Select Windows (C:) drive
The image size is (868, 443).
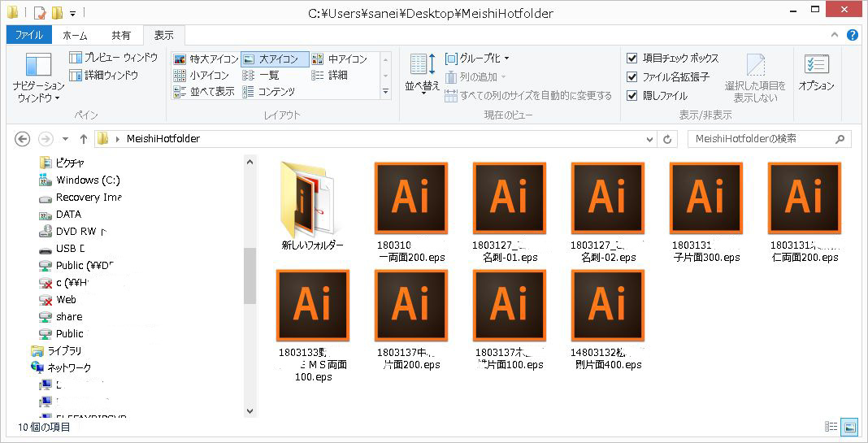pyautogui.click(x=80, y=180)
